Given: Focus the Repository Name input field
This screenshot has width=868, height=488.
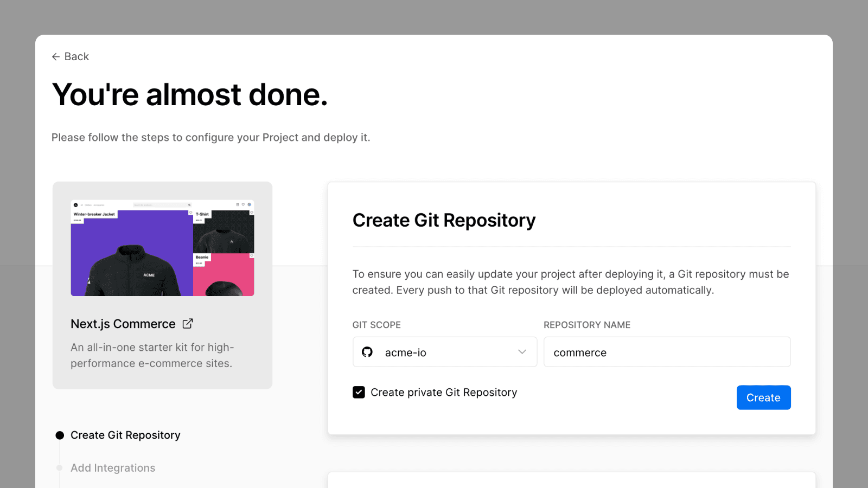Looking at the screenshot, I should pos(667,352).
